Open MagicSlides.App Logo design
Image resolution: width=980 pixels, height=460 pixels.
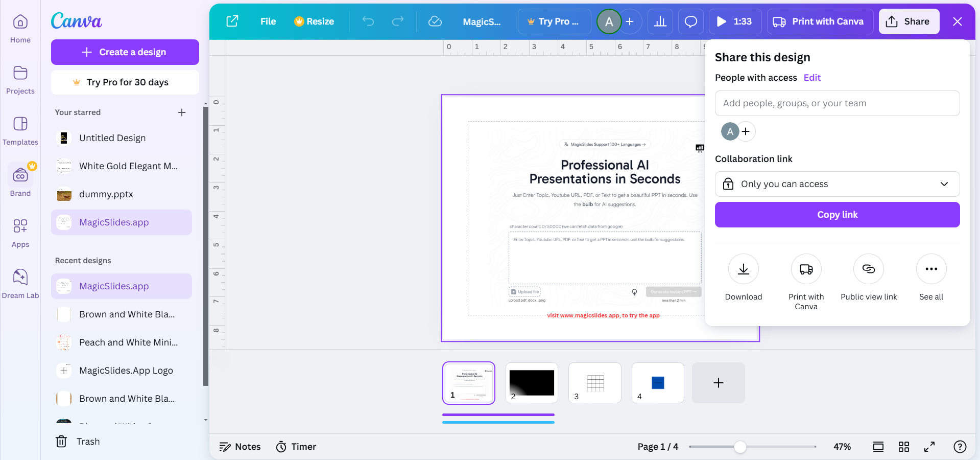(122, 371)
